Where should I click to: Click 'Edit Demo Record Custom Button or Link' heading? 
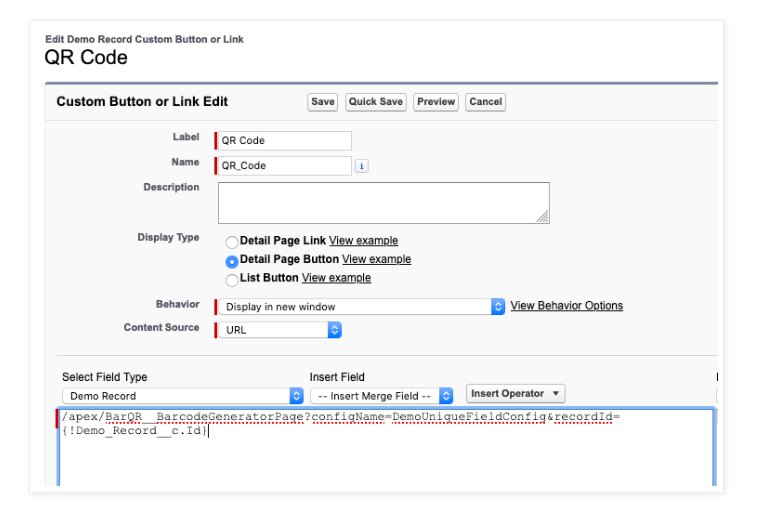click(144, 39)
